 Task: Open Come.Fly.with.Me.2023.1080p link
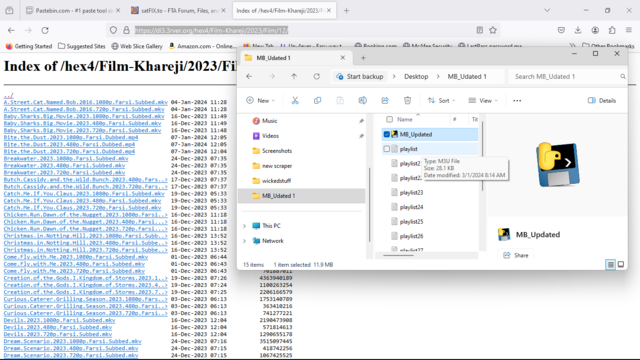[76, 257]
